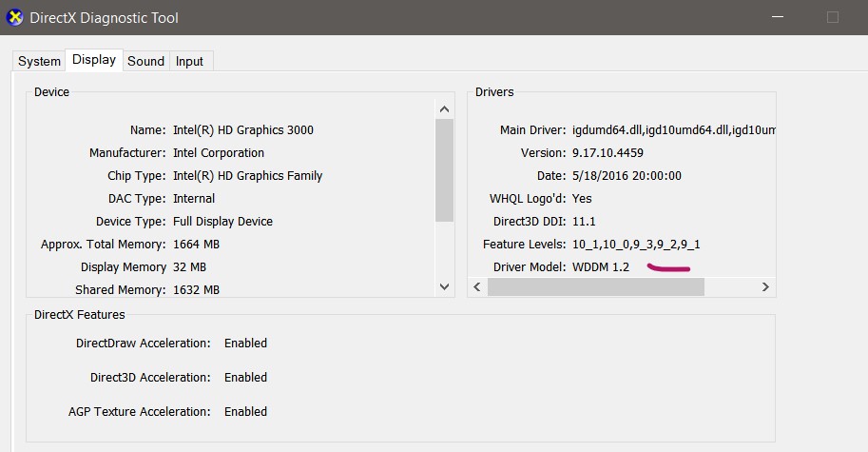
Task: Maximize the DirectX Diagnostic Tool window
Action: (833, 17)
